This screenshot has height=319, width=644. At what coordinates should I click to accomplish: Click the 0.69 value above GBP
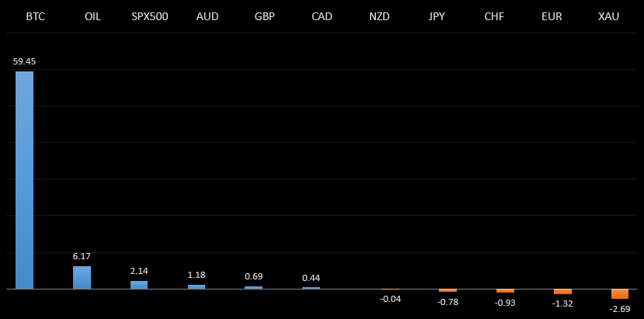click(253, 276)
